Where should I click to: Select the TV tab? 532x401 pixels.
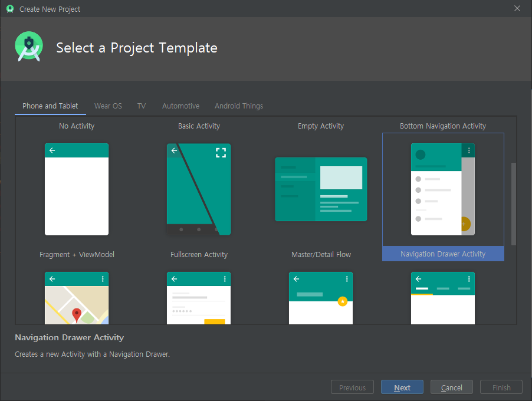(x=142, y=106)
